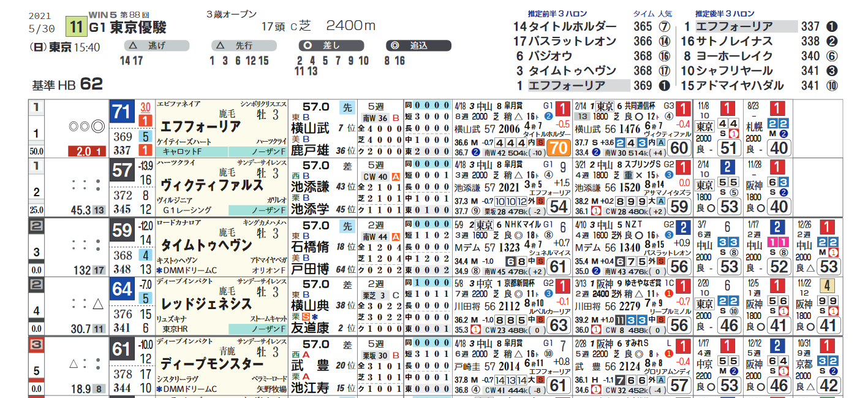Screen dimensions: 868x398
Task: Click owner 東京HR under レッドジェネシス
Action: click(x=176, y=329)
